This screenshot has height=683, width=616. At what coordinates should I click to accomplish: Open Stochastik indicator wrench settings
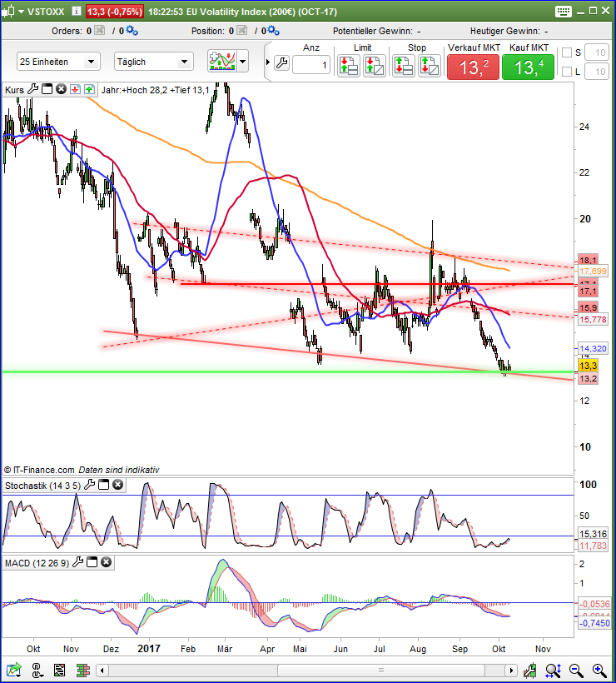click(89, 485)
